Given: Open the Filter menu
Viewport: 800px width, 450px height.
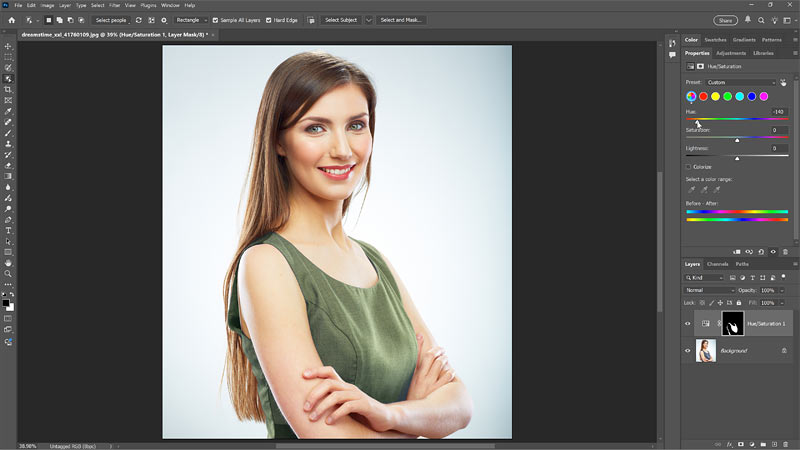Looking at the screenshot, I should 115,5.
